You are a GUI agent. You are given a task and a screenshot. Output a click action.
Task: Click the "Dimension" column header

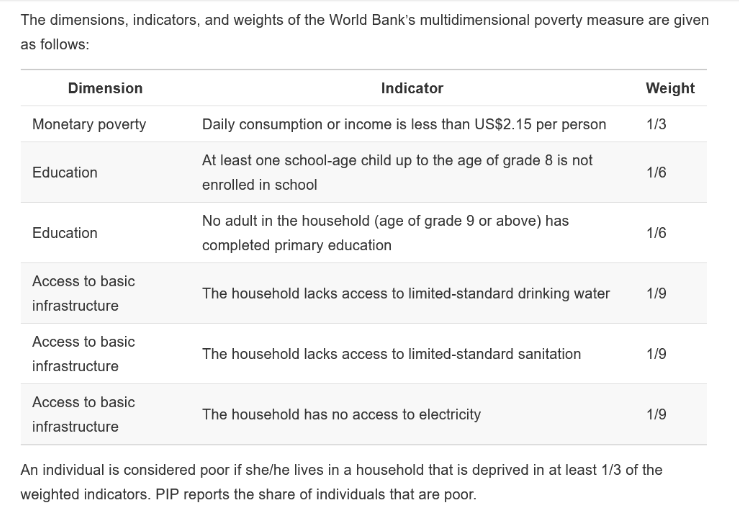[105, 88]
